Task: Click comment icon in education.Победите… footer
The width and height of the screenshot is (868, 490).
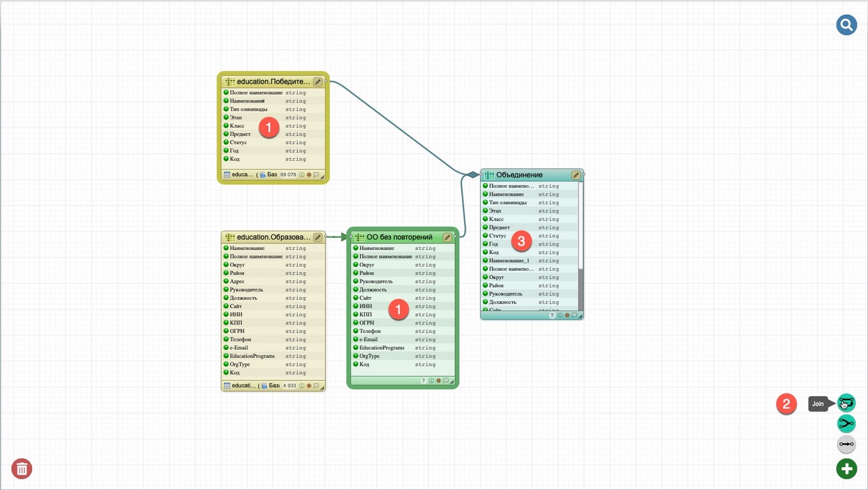Action: pos(316,175)
